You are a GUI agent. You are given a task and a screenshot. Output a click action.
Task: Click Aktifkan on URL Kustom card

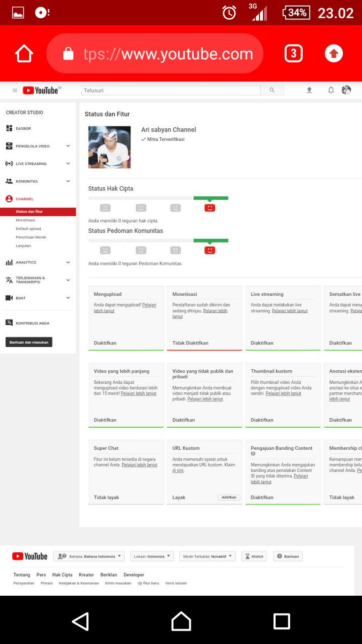click(x=229, y=497)
